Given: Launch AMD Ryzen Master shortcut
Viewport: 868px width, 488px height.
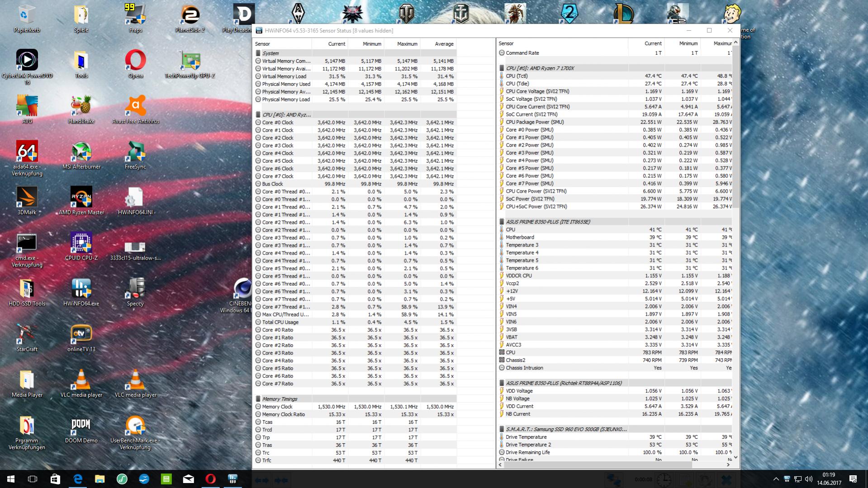Looking at the screenshot, I should (x=81, y=201).
